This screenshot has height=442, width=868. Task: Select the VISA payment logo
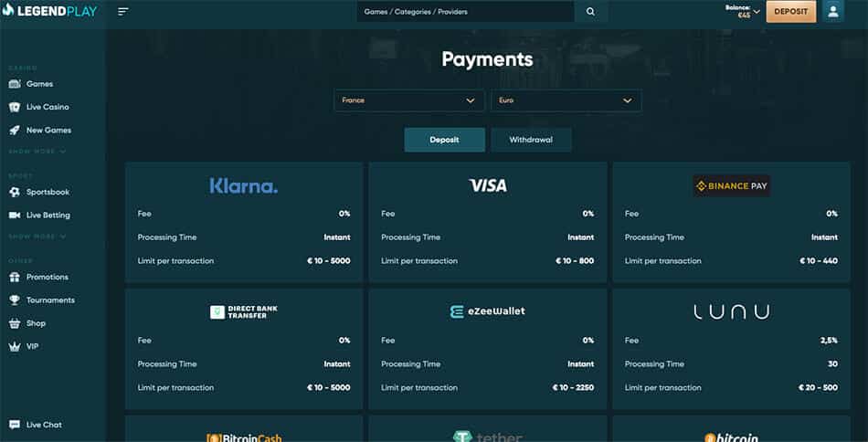[488, 186]
